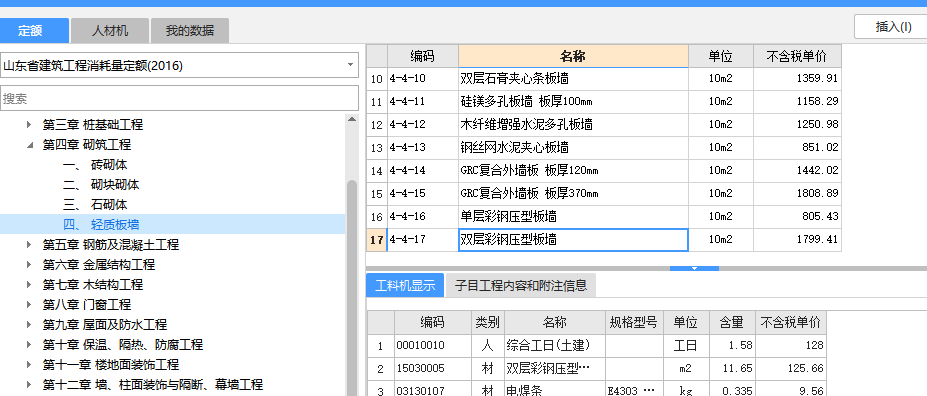The height and width of the screenshot is (396, 927).
Task: Select row GRC复合外墙板 板厚370mm
Action: pyautogui.click(x=604, y=193)
